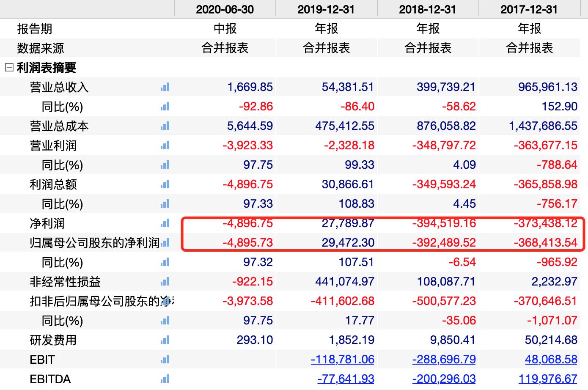Open EBITDA link -200,296.03 for 2018
588x390 pixels.
[444, 379]
